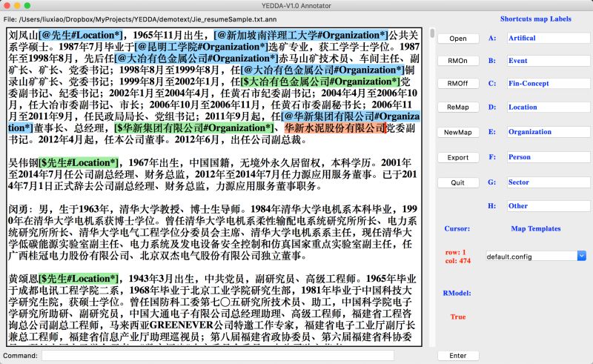Image resolution: width=593 pixels, height=364 pixels.
Task: Click the GREENEVER word in the last paragraph
Action: [182, 325]
